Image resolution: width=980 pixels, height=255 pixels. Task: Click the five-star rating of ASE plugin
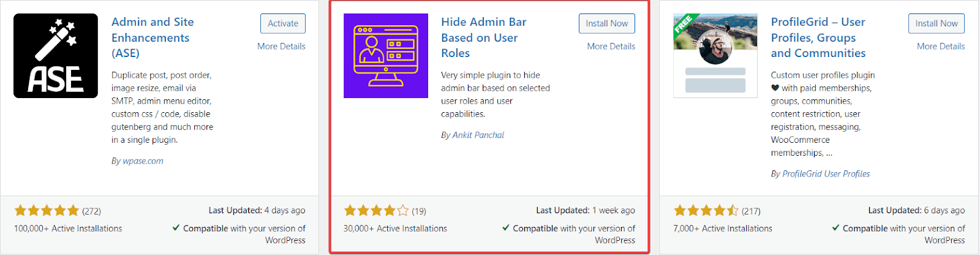point(47,211)
